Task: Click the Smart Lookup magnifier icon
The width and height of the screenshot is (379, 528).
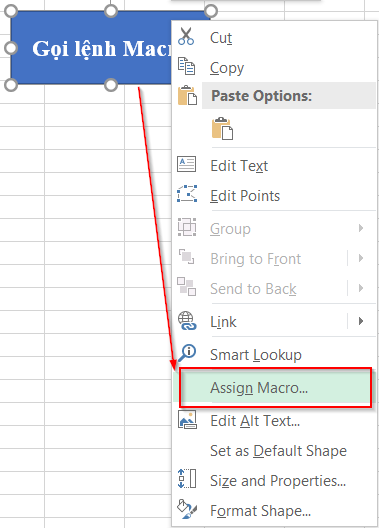Action: 187,353
